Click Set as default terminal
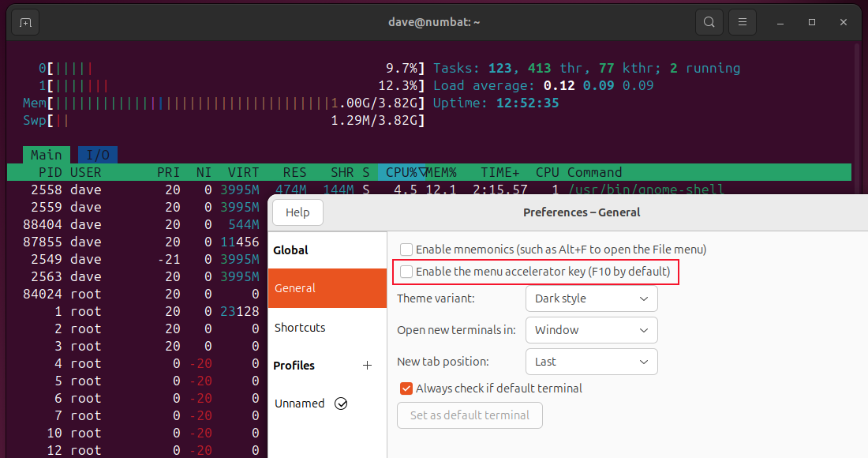 tap(470, 415)
